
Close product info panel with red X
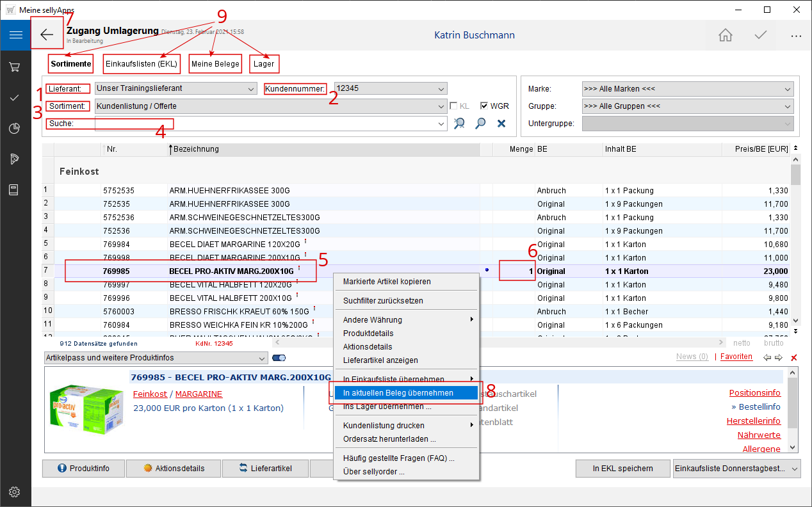click(794, 357)
